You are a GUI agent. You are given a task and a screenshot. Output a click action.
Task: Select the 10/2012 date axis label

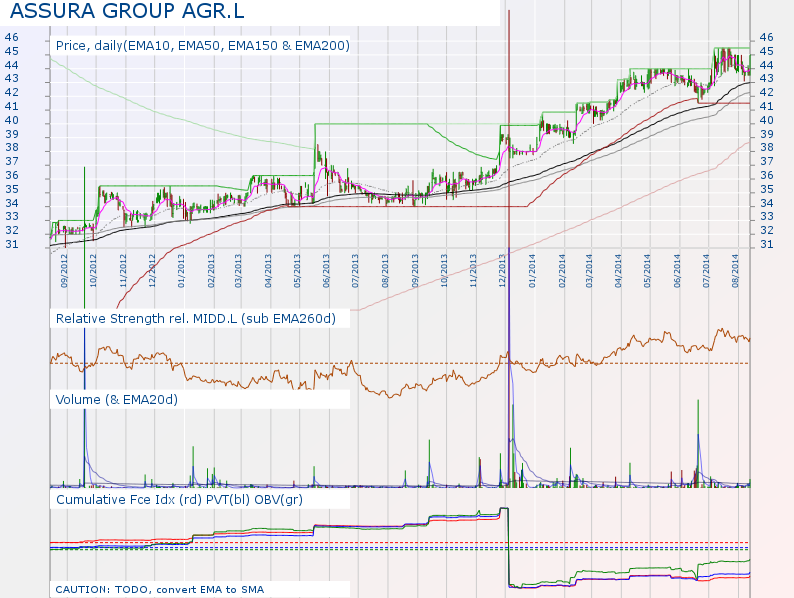pos(94,271)
